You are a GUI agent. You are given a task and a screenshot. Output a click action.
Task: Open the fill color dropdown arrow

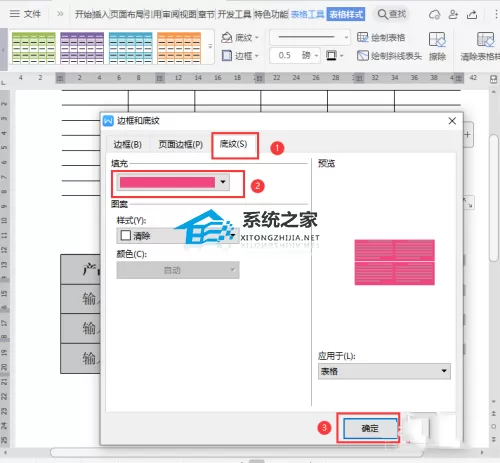[223, 182]
